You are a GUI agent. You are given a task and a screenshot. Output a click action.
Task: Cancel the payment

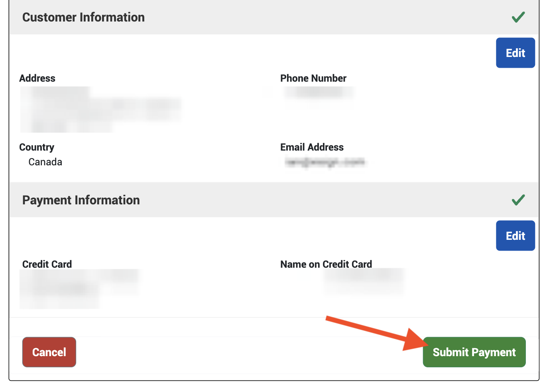(49, 352)
